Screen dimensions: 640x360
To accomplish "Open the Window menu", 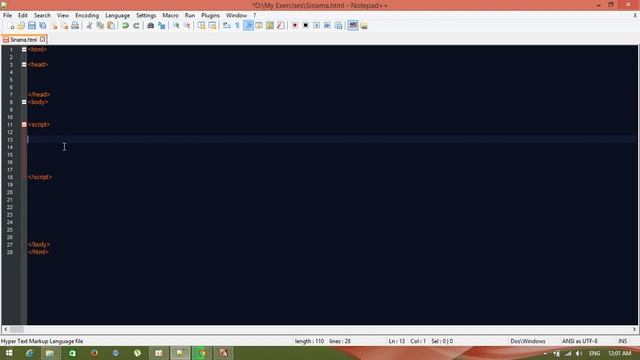I will [236, 15].
